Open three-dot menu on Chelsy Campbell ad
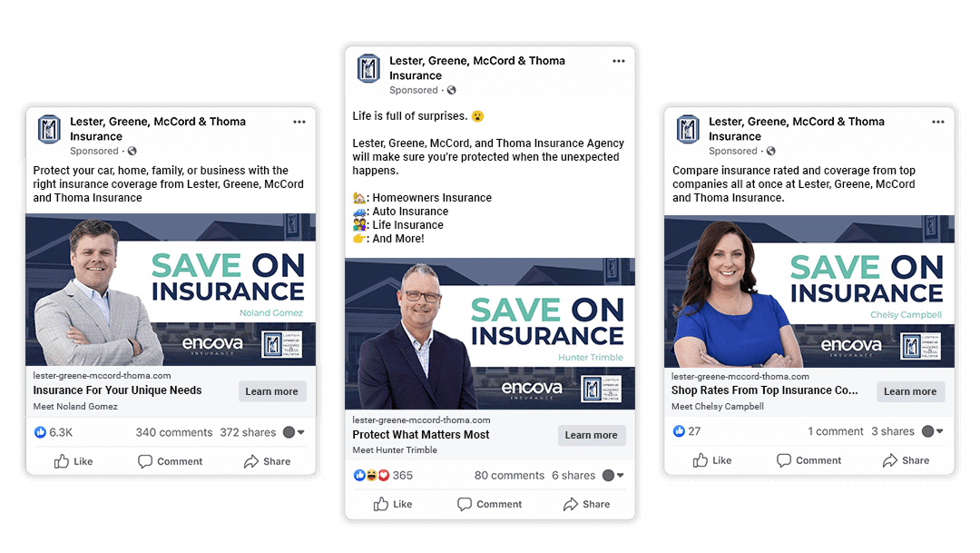Viewport: 980px width, 553px height. [938, 122]
